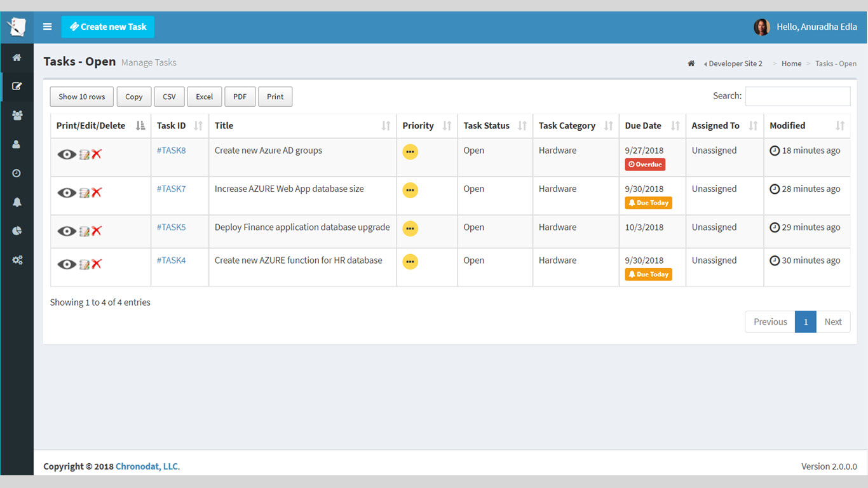
Task: Click Anuradha Edla's profile avatar
Action: (x=762, y=27)
